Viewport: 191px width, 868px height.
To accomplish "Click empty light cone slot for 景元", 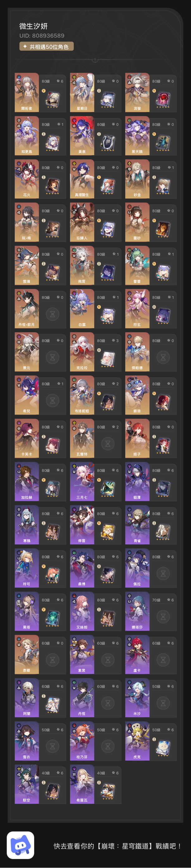I will [52, 357].
